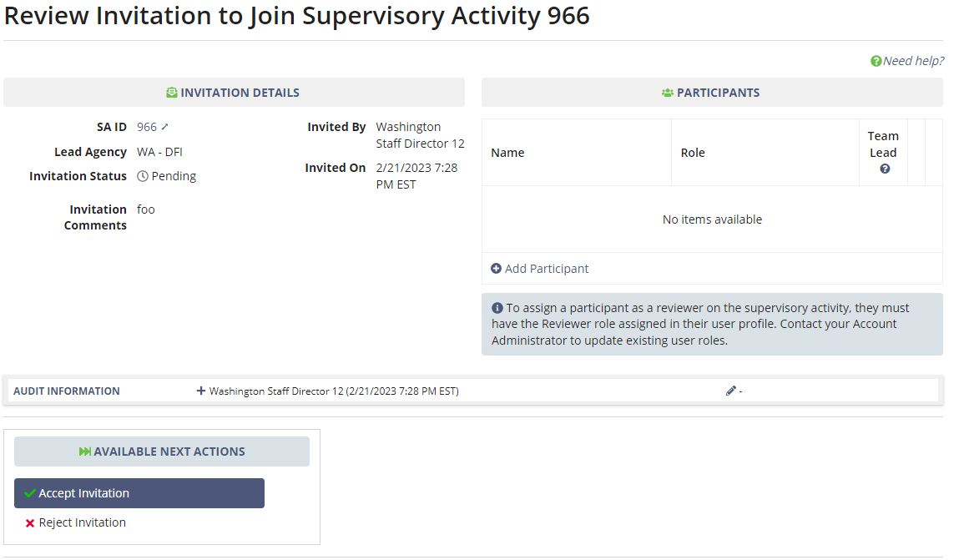The image size is (959, 560).
Task: Click the Available Next Actions fast-forward icon
Action: click(x=85, y=452)
